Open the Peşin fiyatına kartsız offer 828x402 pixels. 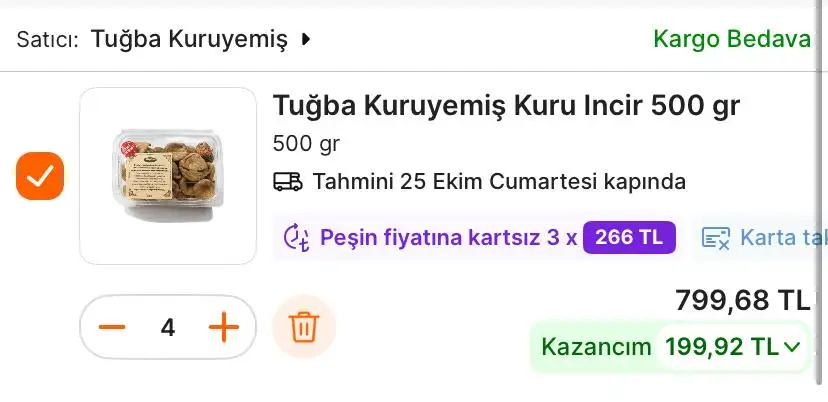coord(449,238)
